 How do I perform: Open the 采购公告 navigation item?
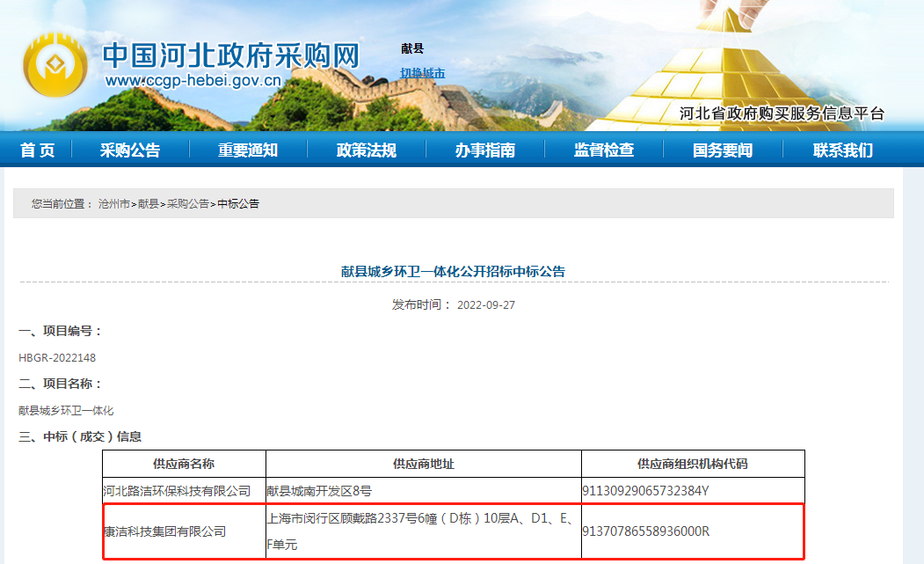(130, 150)
